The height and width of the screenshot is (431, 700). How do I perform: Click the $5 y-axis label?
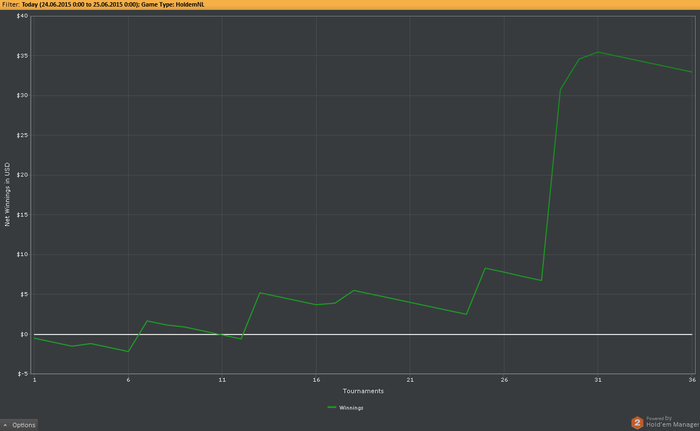[x=24, y=294]
